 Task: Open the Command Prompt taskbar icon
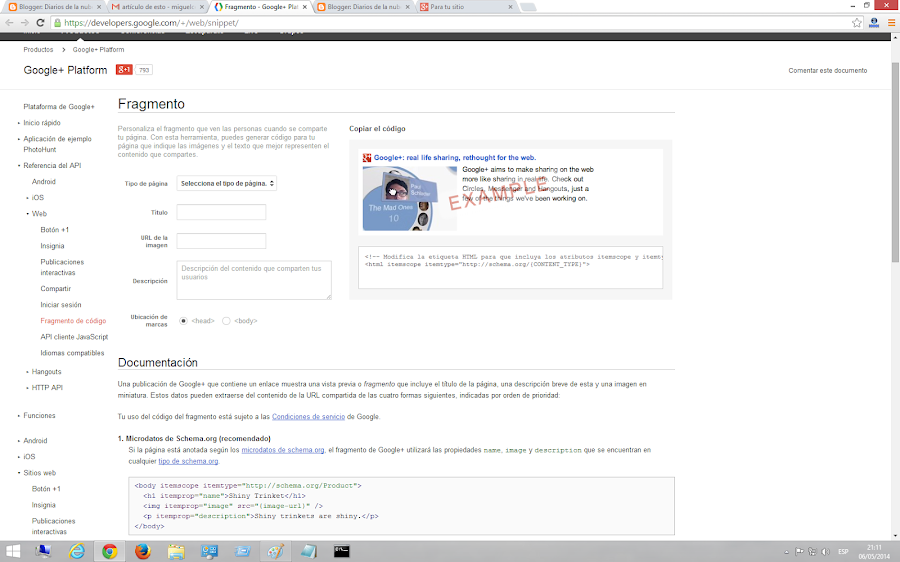pos(342,552)
